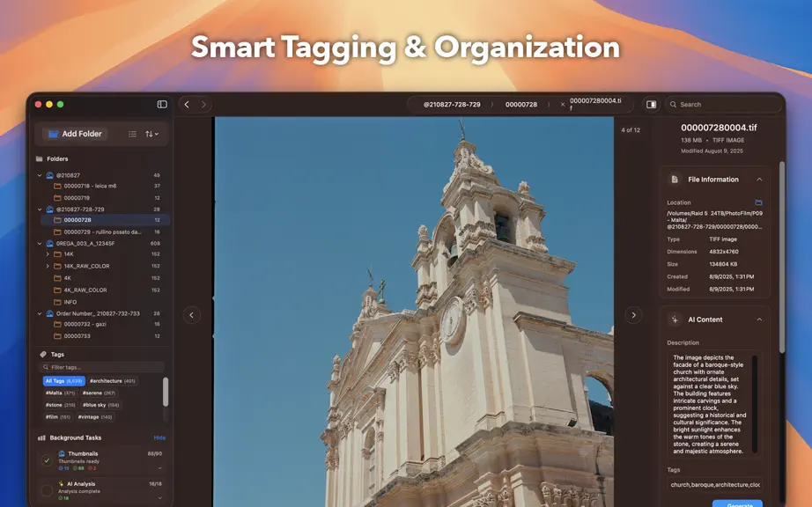Click the Tags field with church,baroque,architecture
Image resolution: width=812 pixels, height=507 pixels.
(714, 485)
